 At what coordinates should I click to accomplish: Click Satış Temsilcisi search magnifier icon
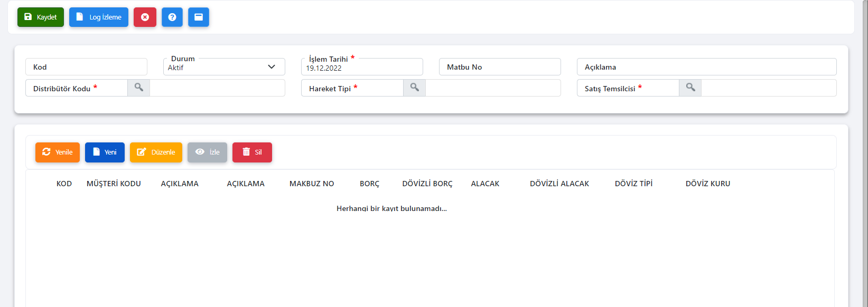click(690, 88)
